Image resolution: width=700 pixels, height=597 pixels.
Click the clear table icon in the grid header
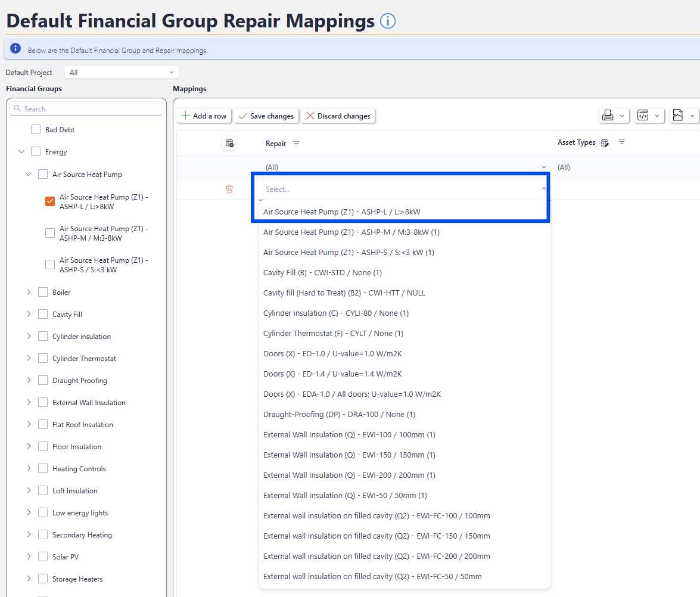(229, 144)
